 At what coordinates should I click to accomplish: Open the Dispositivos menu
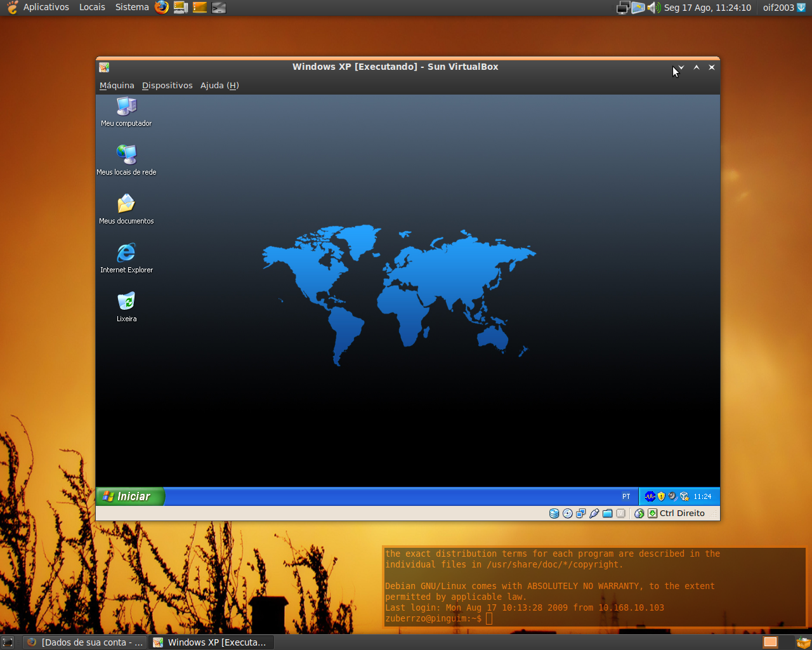tap(167, 86)
